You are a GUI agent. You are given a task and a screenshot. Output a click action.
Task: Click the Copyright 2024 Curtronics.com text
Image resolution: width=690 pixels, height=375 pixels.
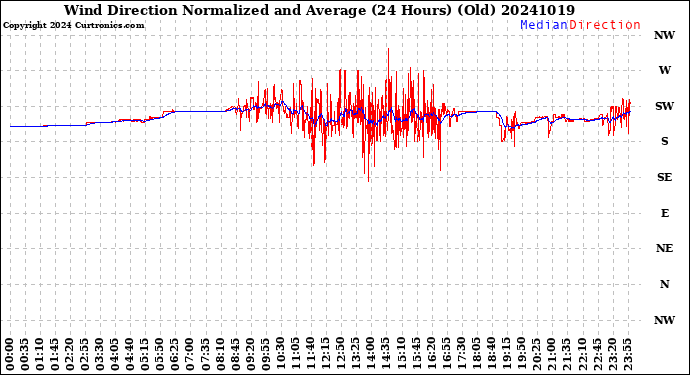tap(73, 25)
